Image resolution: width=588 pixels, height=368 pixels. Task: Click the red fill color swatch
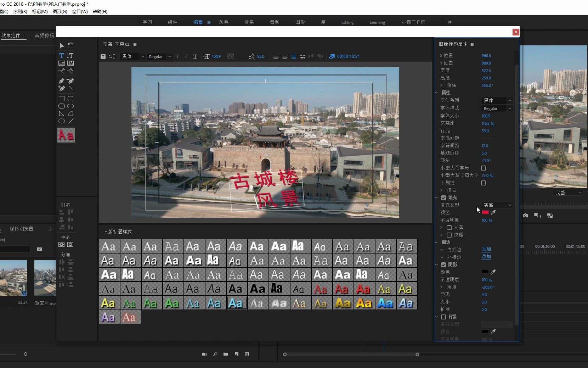click(x=485, y=212)
